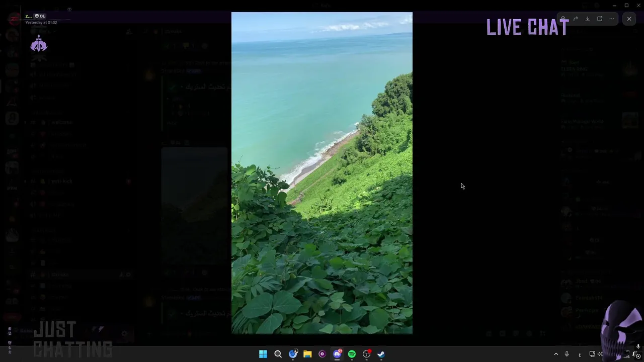Click the coastal hillside photo preview
The image size is (644, 362).
(322, 173)
